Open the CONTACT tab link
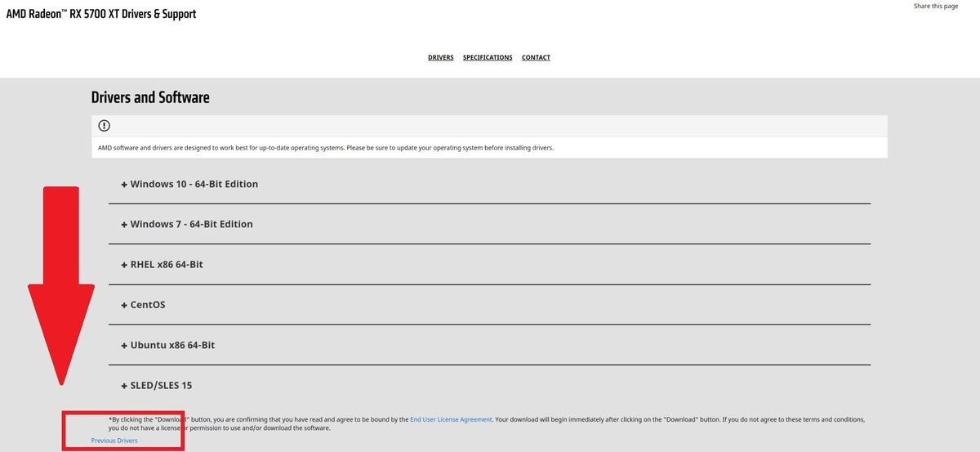Viewport: 980px width, 452px height. point(536,58)
